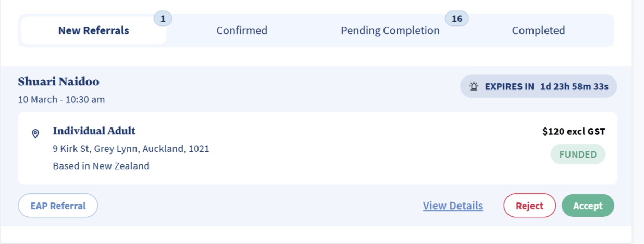
Task: Click the location pin icon
Action: 35,134
